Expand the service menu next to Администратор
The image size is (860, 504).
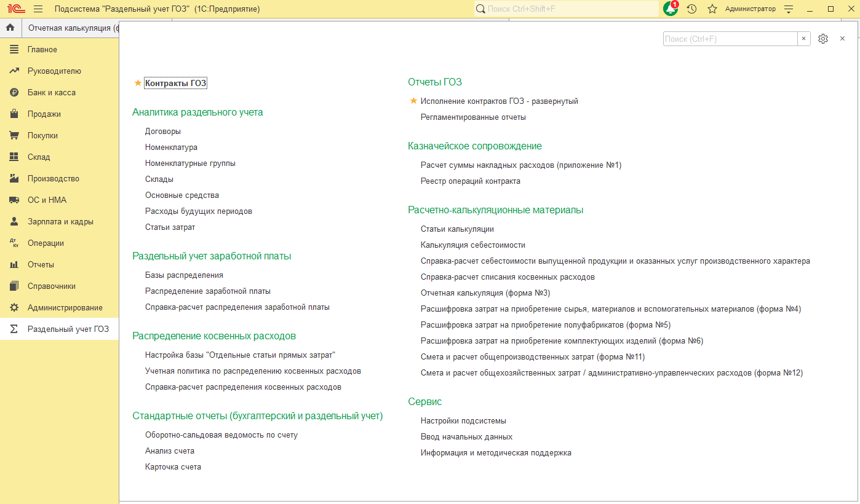789,9
